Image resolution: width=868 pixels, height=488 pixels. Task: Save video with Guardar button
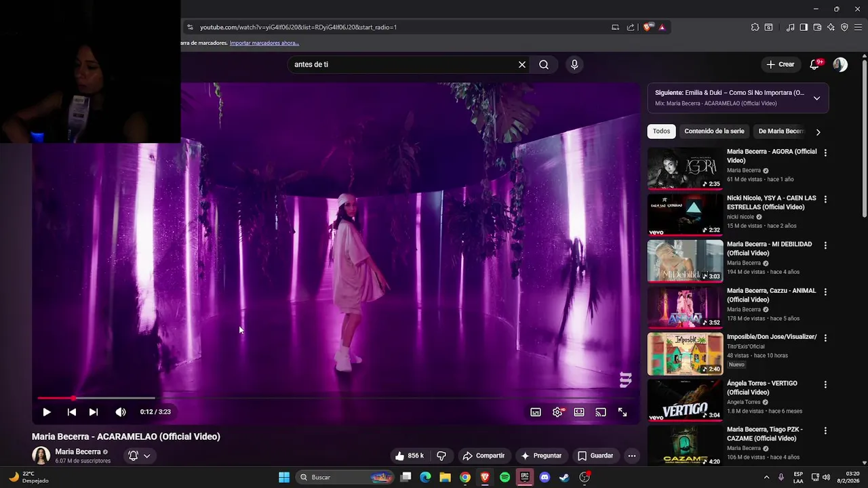coord(595,455)
